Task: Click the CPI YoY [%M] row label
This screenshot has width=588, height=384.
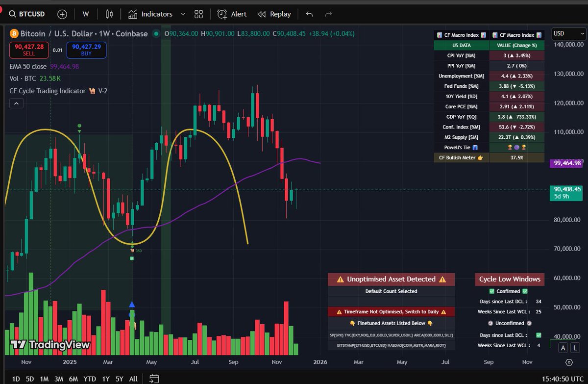Action: tap(462, 56)
